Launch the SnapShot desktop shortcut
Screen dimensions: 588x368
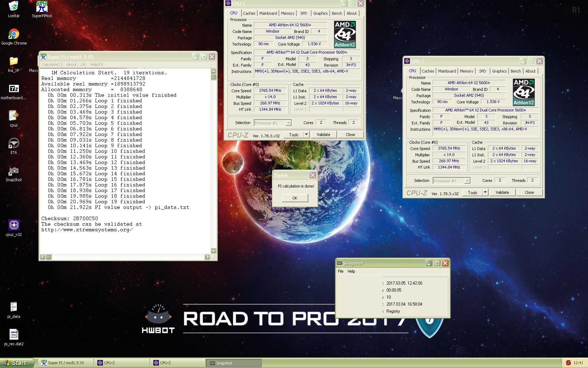[x=14, y=171]
